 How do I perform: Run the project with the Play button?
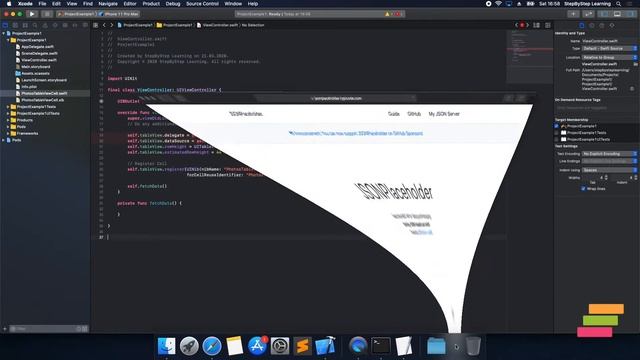tap(32, 14)
